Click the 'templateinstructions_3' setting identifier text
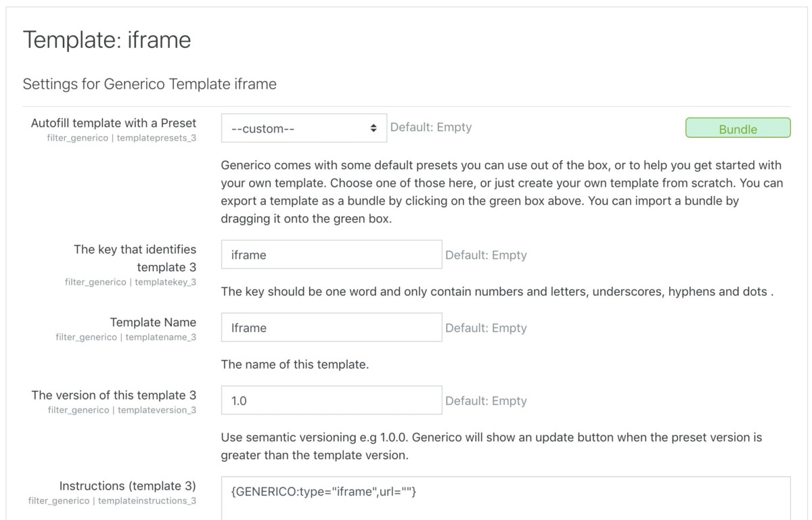The height and width of the screenshot is (520, 812). click(147, 501)
